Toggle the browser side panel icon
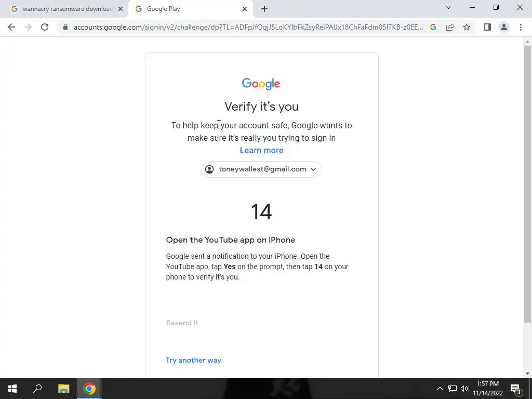The width and height of the screenshot is (532, 399). [x=487, y=27]
